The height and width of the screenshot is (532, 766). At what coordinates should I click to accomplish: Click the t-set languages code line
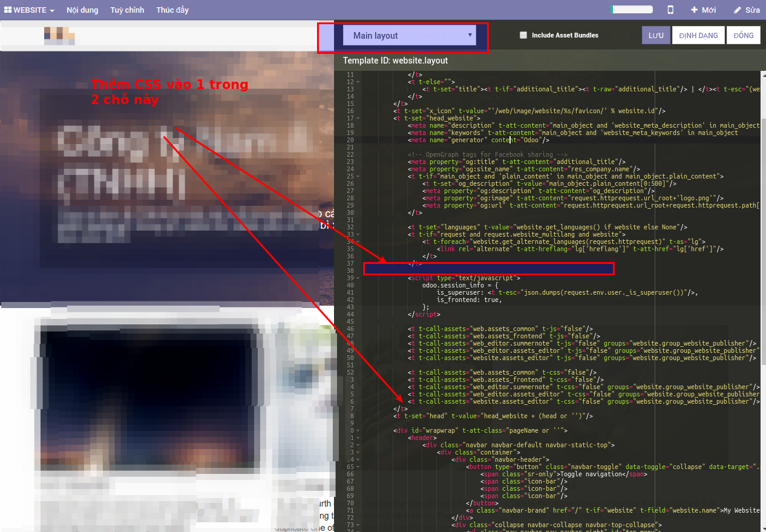tap(548, 227)
